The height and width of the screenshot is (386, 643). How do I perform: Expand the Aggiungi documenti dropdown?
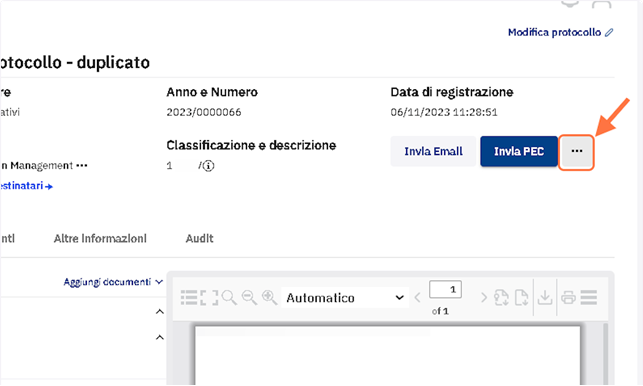pos(113,282)
